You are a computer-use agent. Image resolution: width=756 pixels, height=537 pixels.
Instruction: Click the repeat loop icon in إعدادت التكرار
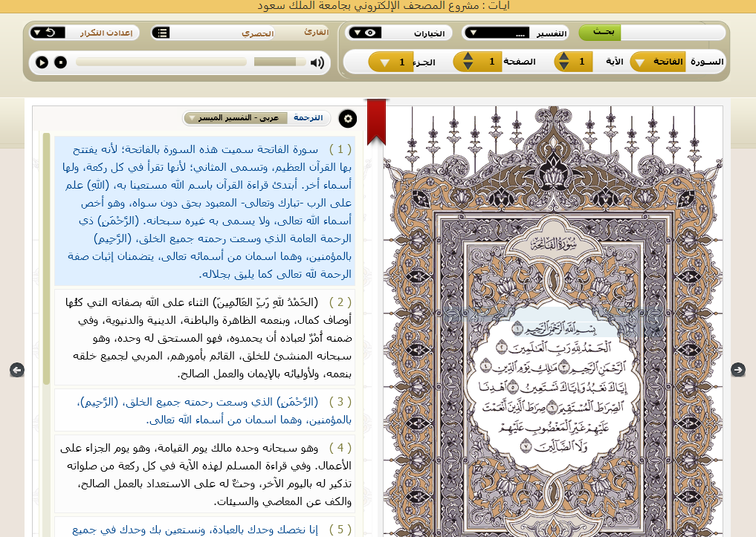click(x=50, y=33)
